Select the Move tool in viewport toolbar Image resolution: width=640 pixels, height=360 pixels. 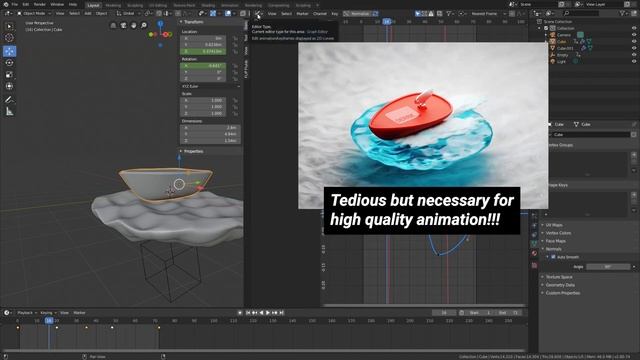(x=9, y=51)
